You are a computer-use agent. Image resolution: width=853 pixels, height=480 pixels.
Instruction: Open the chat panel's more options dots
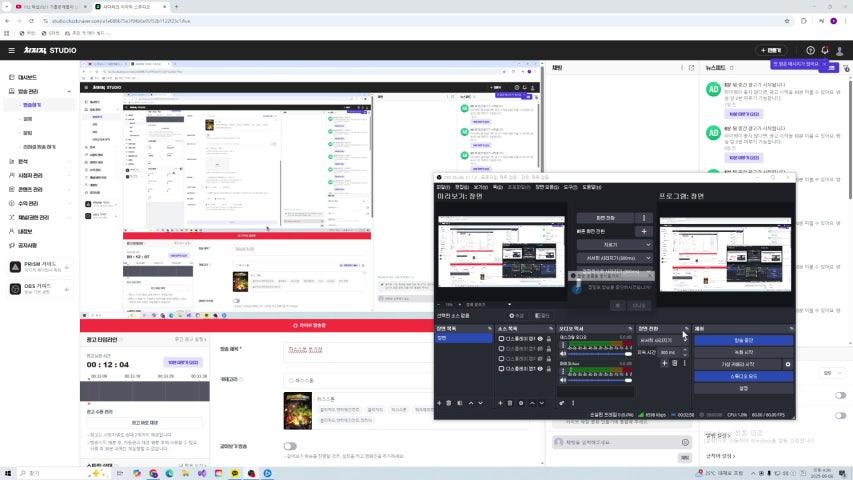(x=682, y=68)
